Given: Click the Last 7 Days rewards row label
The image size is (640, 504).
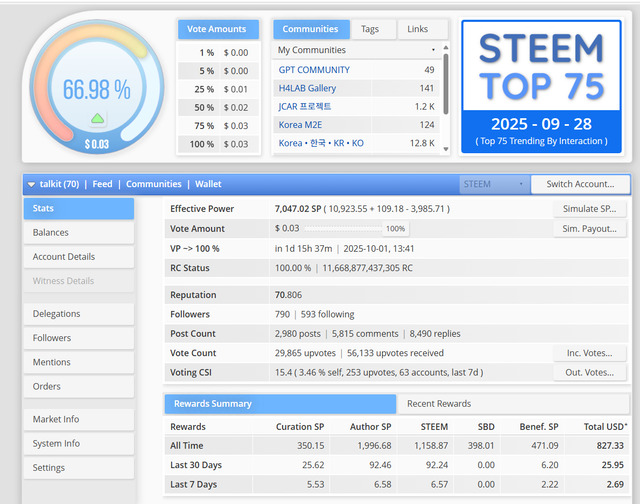Looking at the screenshot, I should (x=193, y=484).
